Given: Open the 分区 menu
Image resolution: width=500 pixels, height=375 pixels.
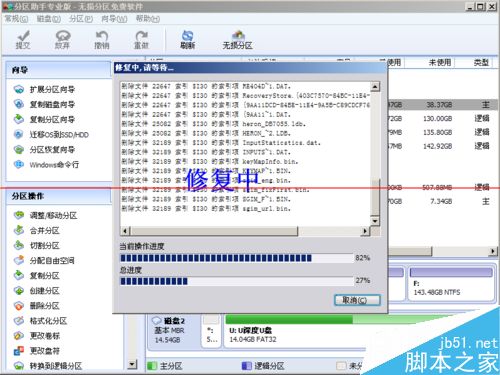Looking at the screenshot, I should click(x=81, y=19).
